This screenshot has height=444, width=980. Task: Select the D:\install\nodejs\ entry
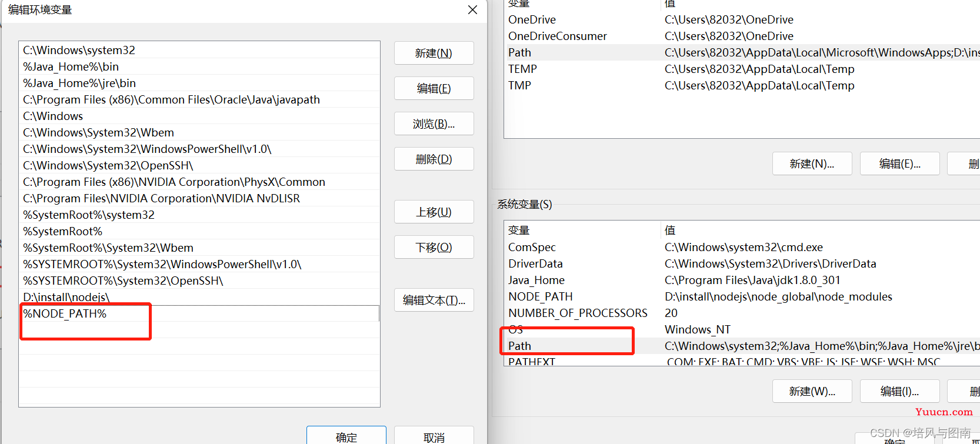pos(199,297)
